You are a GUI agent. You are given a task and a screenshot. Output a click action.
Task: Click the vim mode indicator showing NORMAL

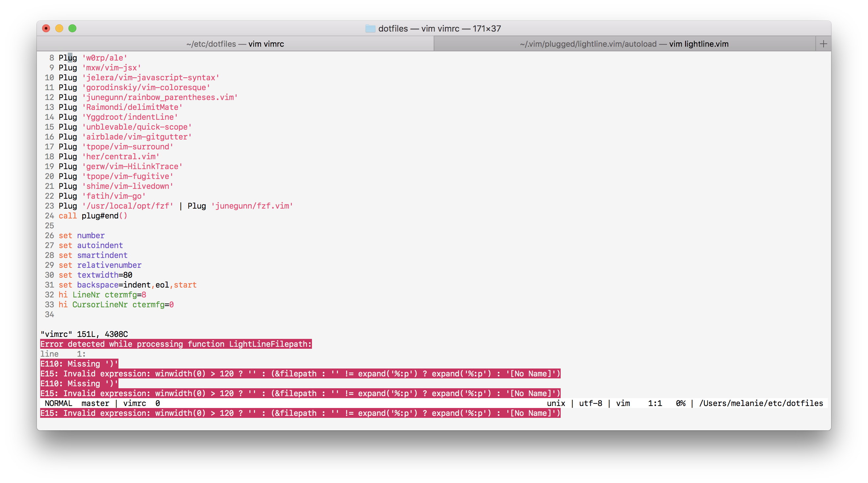(59, 403)
